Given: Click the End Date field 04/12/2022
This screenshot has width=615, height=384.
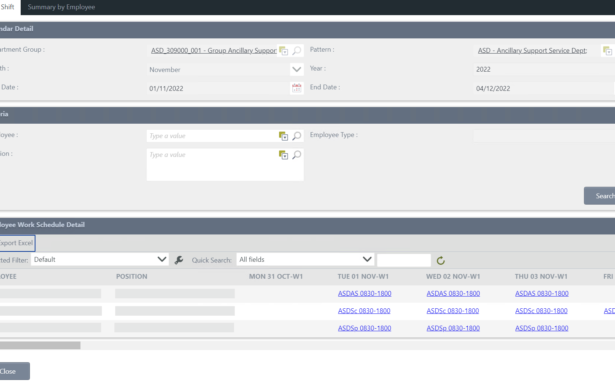Looking at the screenshot, I should (x=544, y=88).
